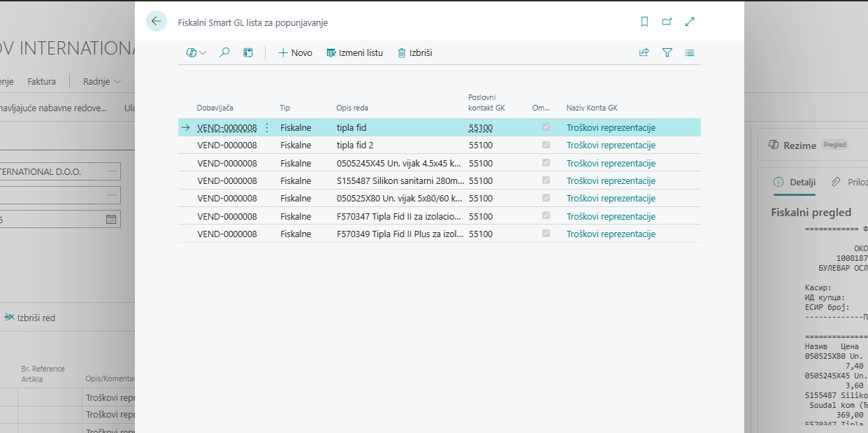Open the filter pane icon
This screenshot has height=433, width=868.
point(667,52)
